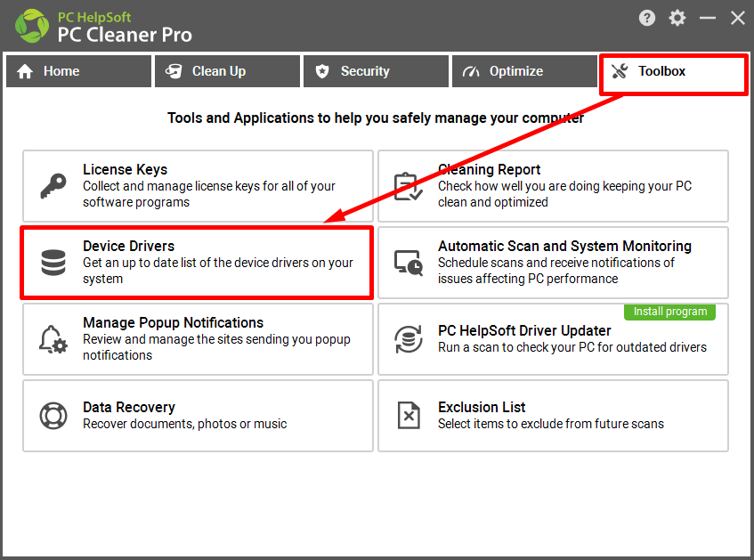Click text "Recover documents, photos or music"
This screenshot has height=560, width=754.
tap(184, 424)
